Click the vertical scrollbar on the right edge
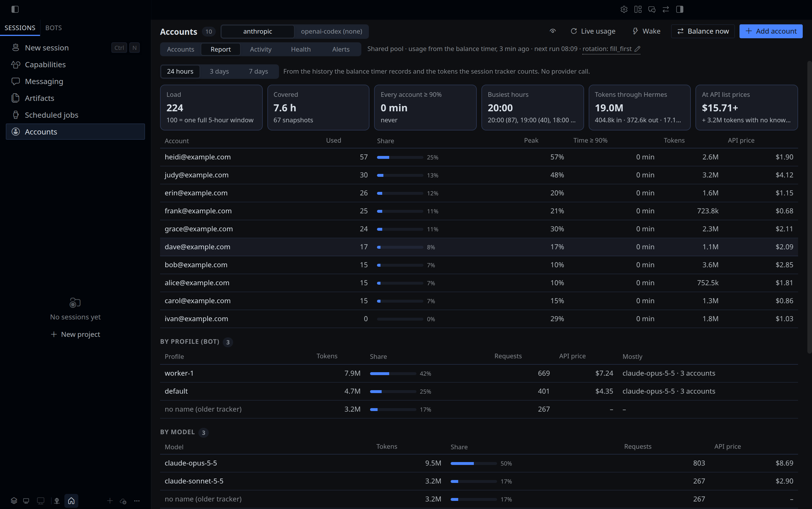Screen dimensions: 812x509 coord(809,207)
